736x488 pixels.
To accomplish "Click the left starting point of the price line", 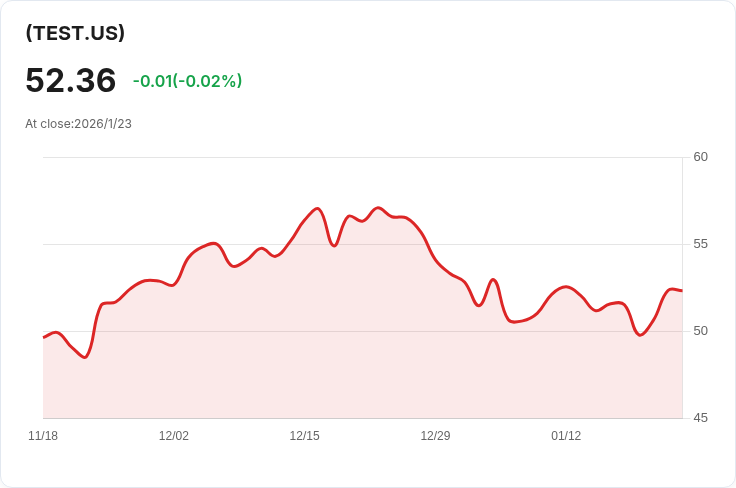I will [44, 337].
